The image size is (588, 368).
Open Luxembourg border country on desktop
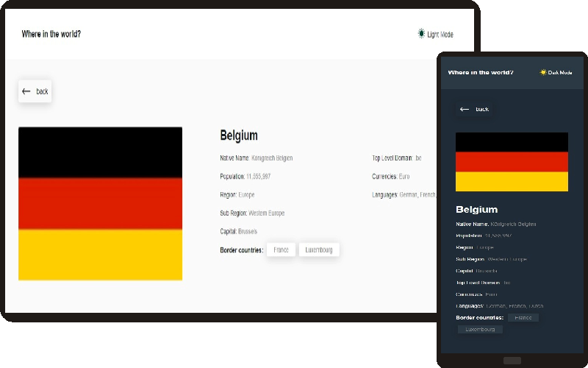tap(319, 250)
